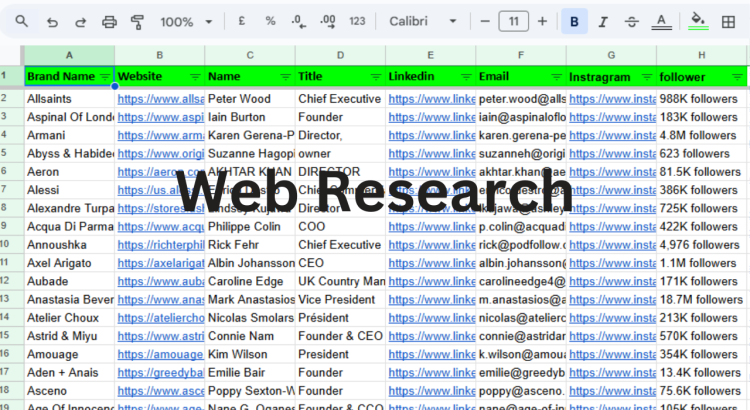Select column H header
750x410 pixels.
coord(701,55)
